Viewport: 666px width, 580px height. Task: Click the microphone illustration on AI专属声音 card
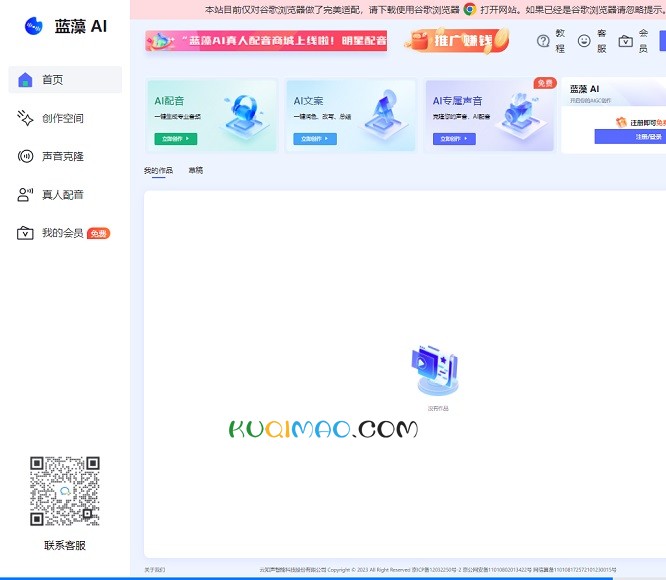521,114
